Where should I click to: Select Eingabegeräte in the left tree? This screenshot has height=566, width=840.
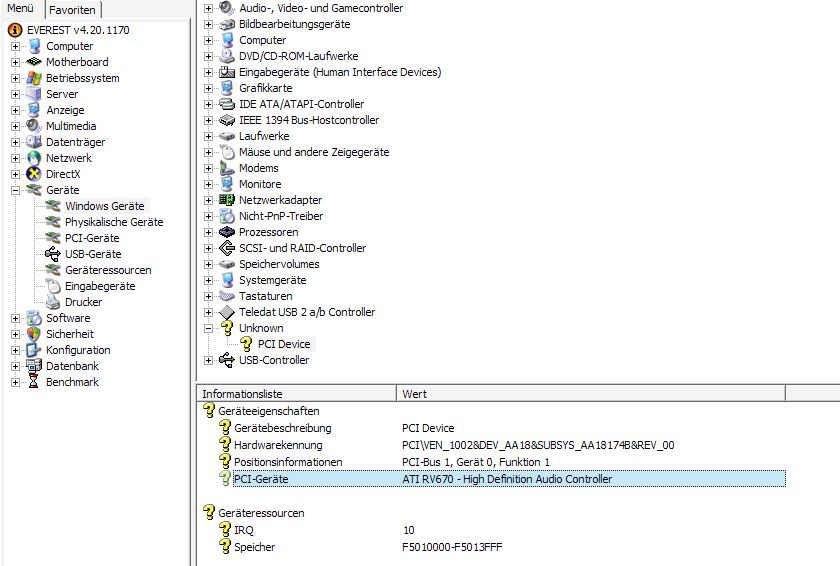coord(100,286)
